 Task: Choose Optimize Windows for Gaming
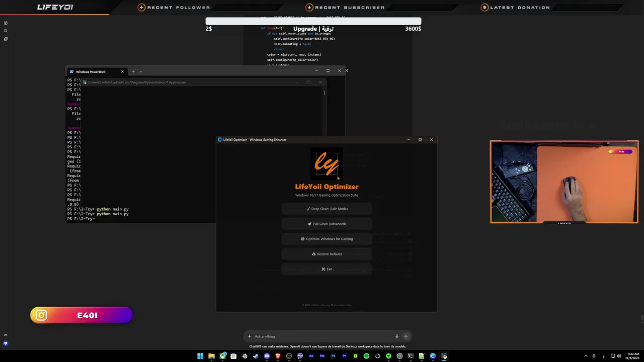pos(327,239)
